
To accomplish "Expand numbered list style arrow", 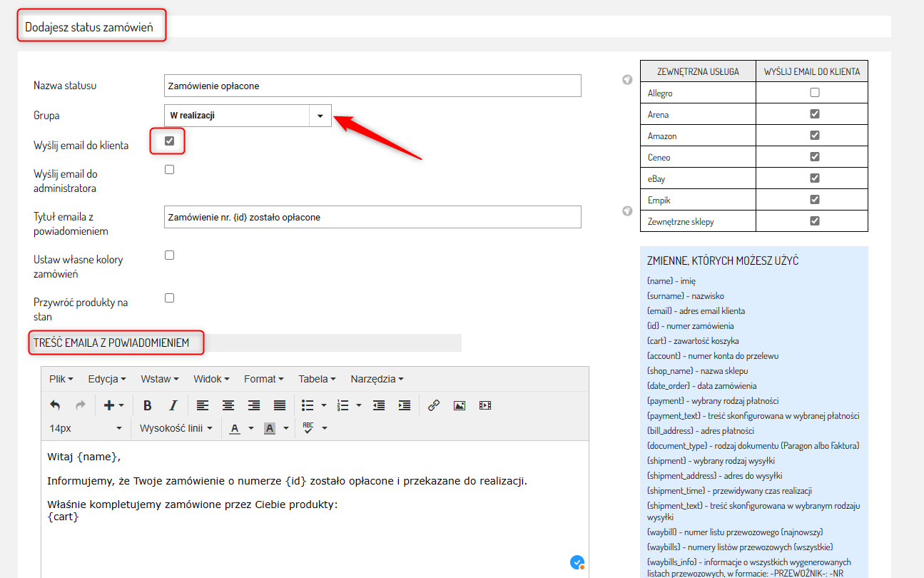I will [359, 405].
